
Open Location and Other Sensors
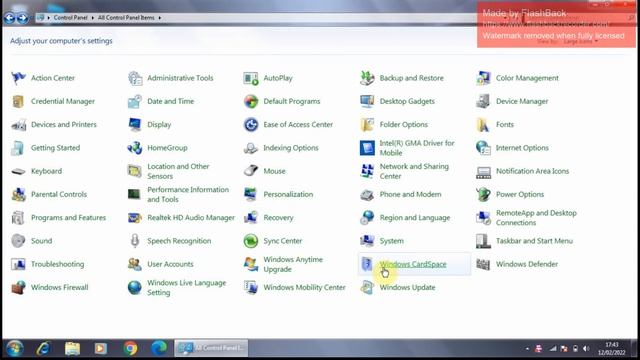tap(178, 171)
